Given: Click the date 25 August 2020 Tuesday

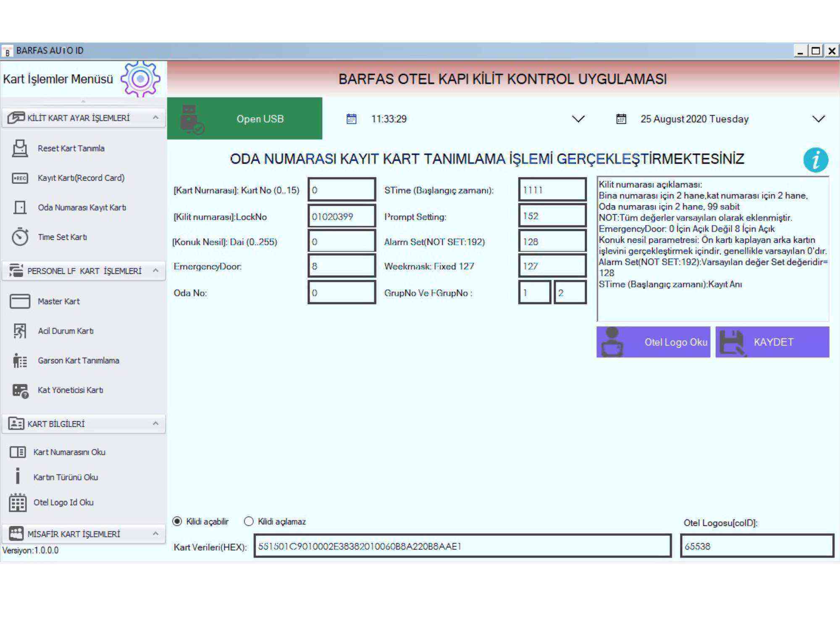Looking at the screenshot, I should coord(695,119).
